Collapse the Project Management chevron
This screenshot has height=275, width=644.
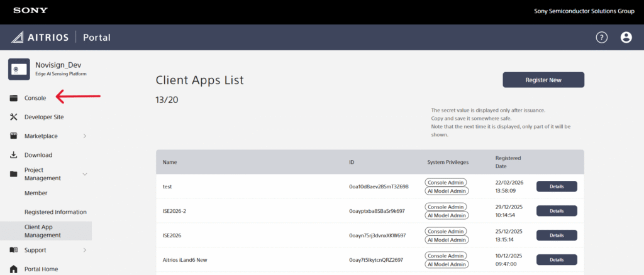pos(84,174)
